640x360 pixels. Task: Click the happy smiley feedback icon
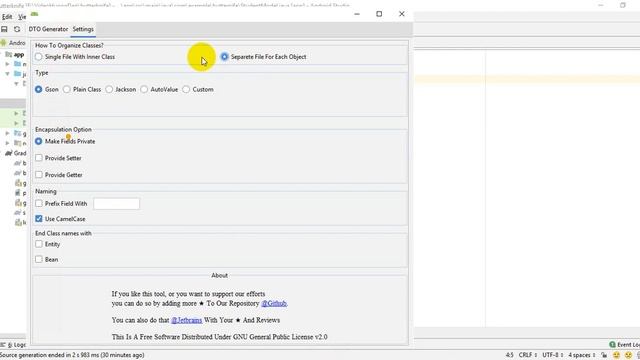616,356
